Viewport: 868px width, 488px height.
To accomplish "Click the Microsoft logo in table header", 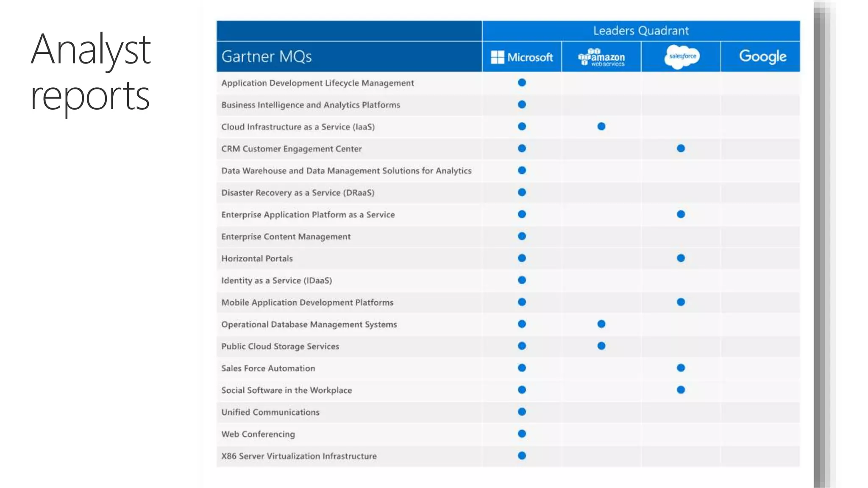I will point(522,57).
